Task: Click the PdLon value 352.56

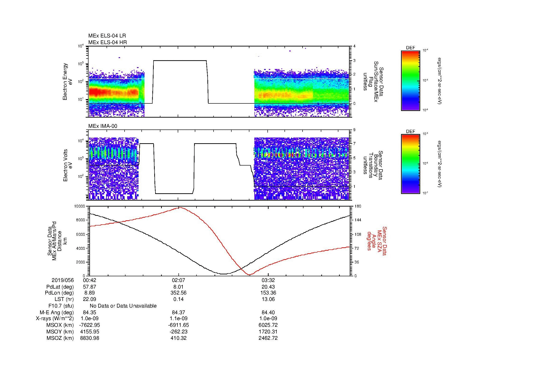Action: [178, 293]
